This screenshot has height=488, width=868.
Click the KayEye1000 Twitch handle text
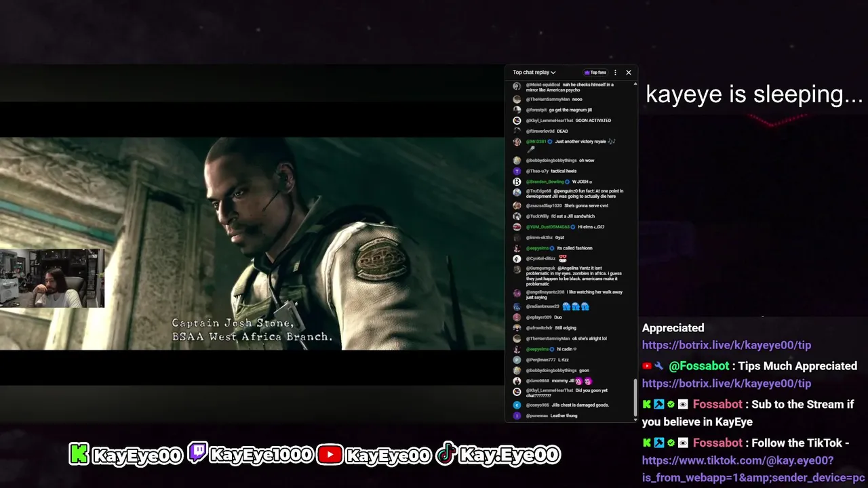point(261,455)
